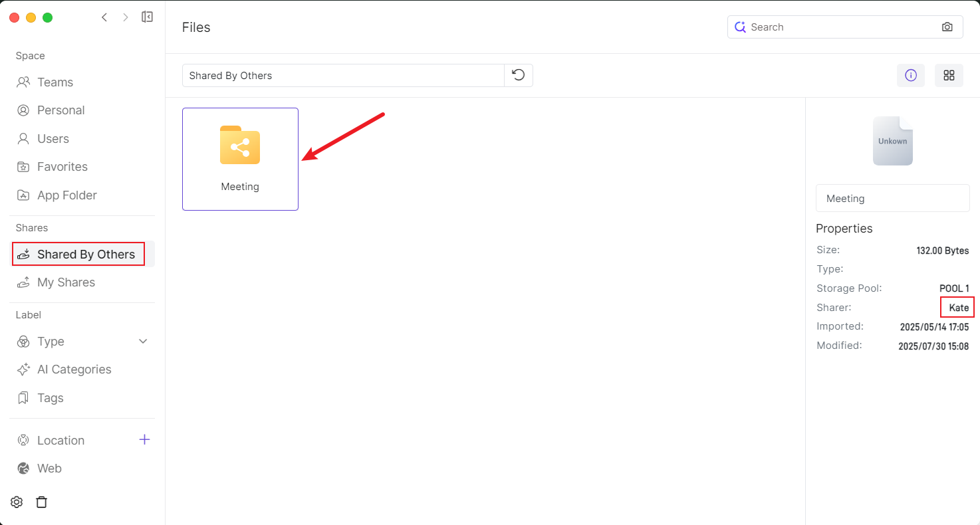The image size is (980, 525).
Task: Open Teams space
Action: pos(55,82)
